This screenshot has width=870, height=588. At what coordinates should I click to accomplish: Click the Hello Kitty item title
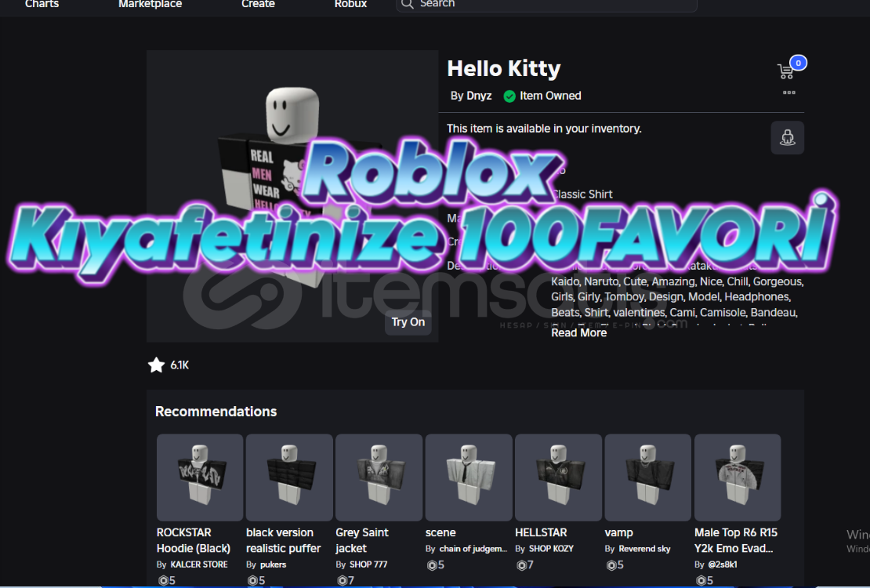(x=504, y=68)
